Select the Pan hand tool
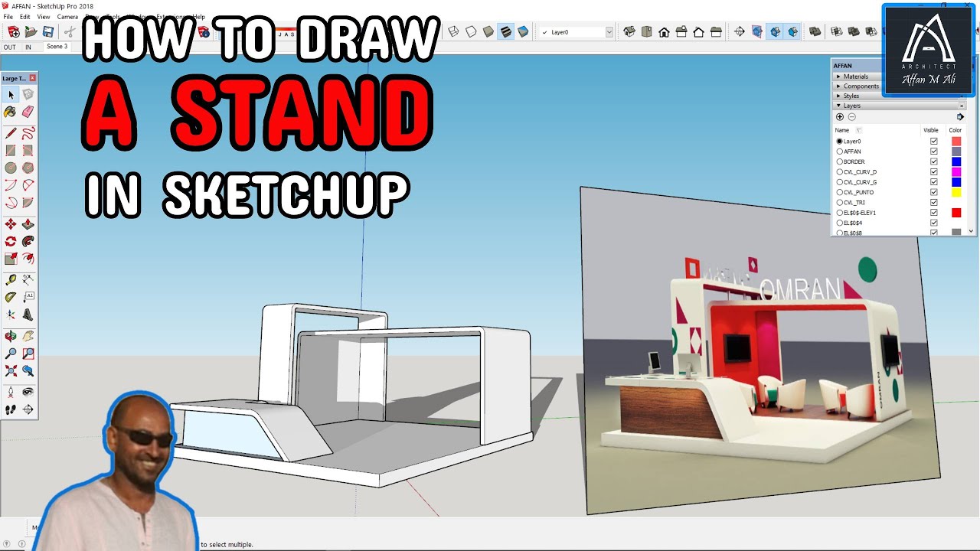Viewport: 980px width, 551px height. click(x=28, y=336)
